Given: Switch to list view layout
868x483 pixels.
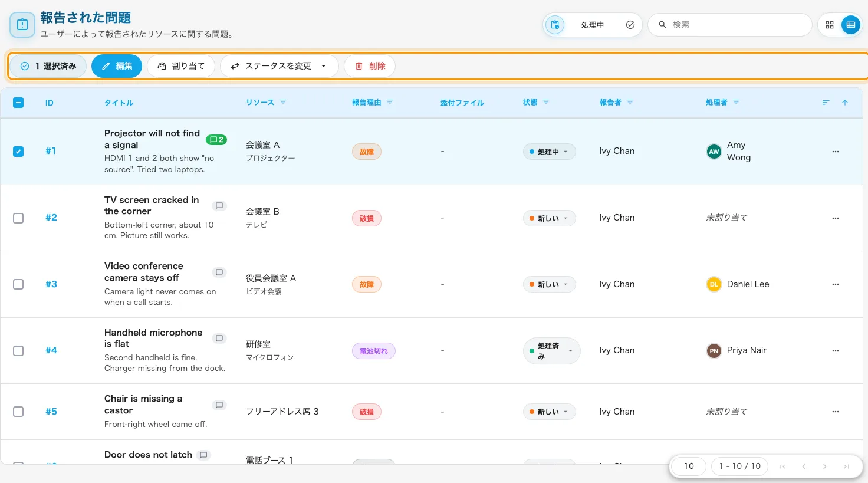Looking at the screenshot, I should point(850,25).
